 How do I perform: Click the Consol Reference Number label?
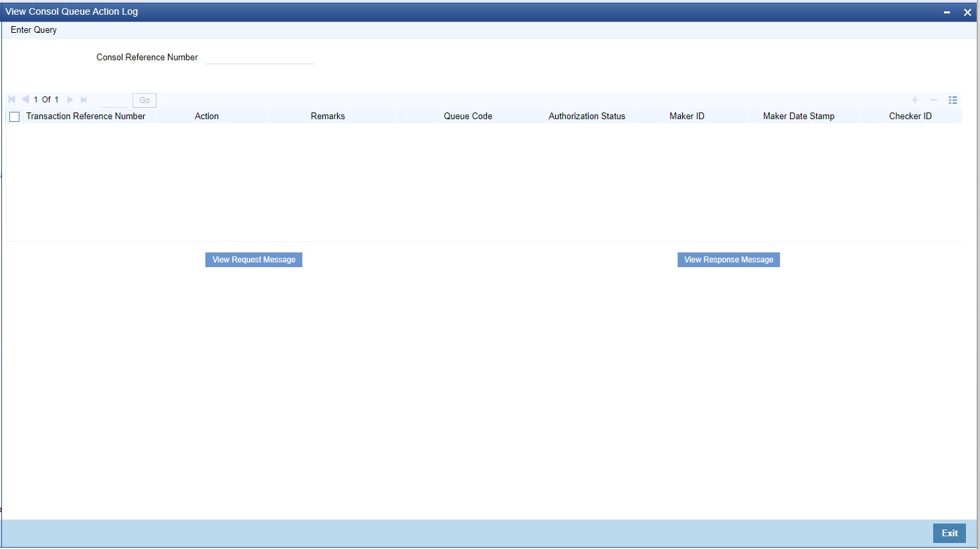pos(147,58)
